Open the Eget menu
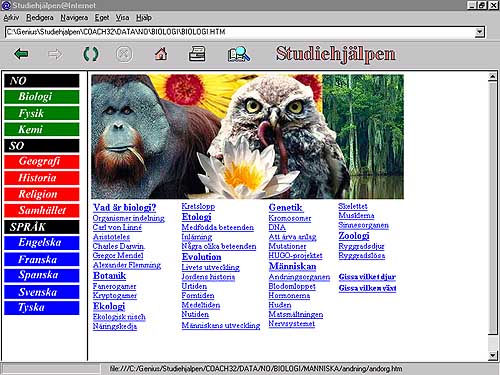The width and height of the screenshot is (500, 375). 102,18
